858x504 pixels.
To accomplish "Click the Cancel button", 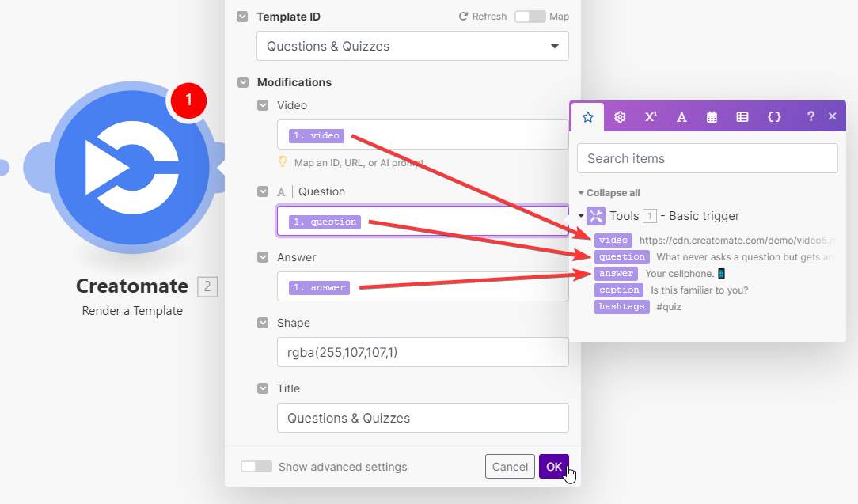I will tap(510, 467).
